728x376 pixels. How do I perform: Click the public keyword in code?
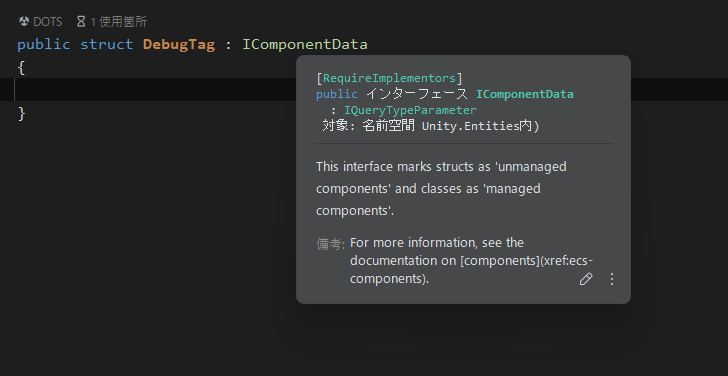point(44,45)
